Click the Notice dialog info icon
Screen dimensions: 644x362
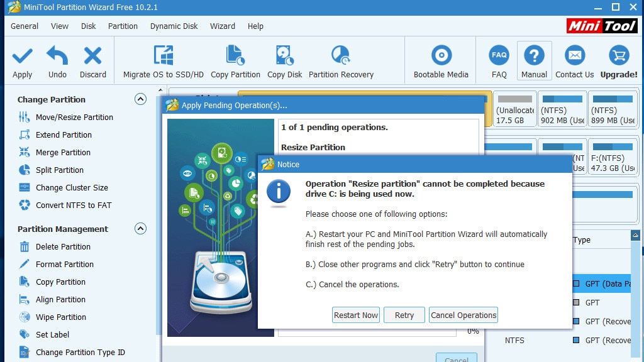point(279,192)
